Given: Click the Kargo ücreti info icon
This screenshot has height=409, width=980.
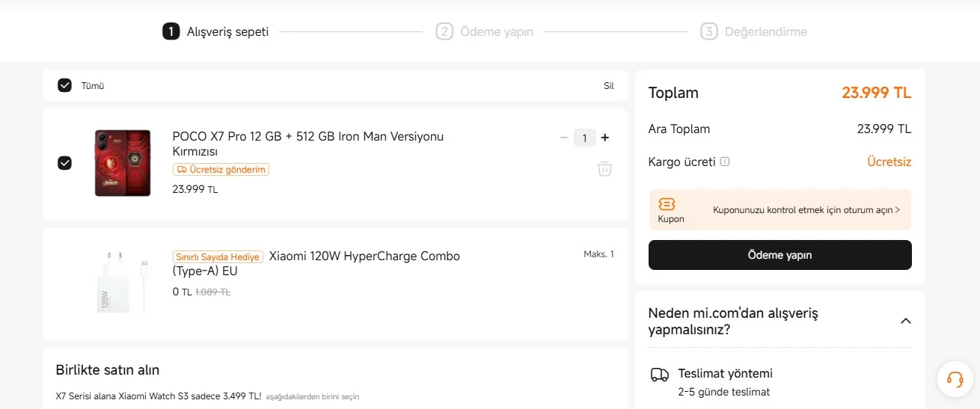Looking at the screenshot, I should (x=725, y=162).
